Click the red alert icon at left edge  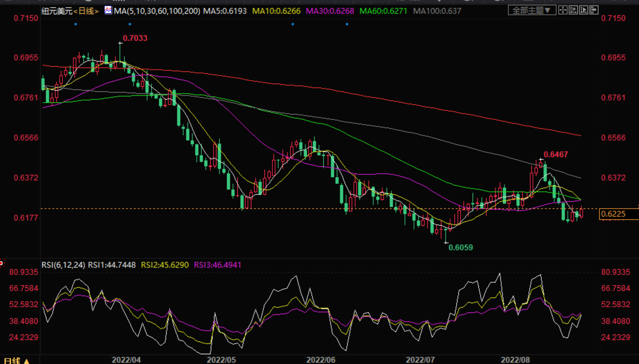click(1, 263)
